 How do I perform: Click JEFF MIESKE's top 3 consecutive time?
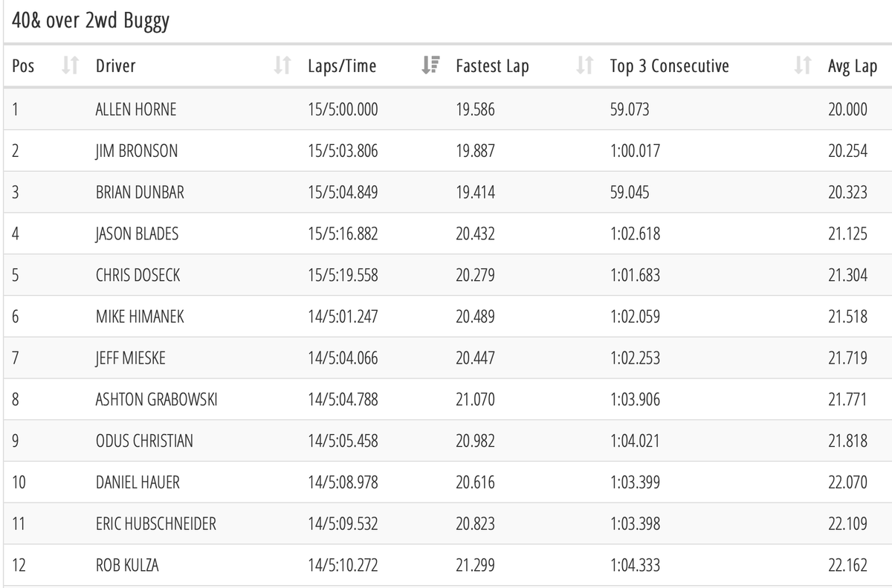635,359
